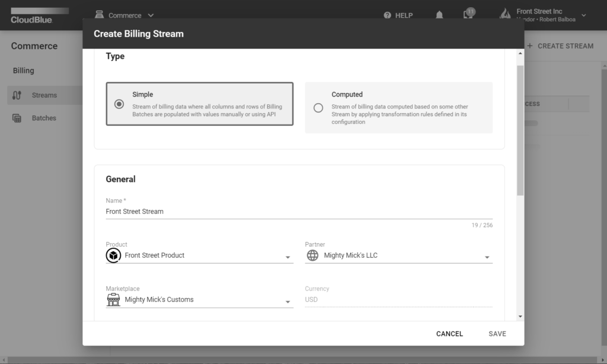Click the Name input field

pyautogui.click(x=299, y=212)
